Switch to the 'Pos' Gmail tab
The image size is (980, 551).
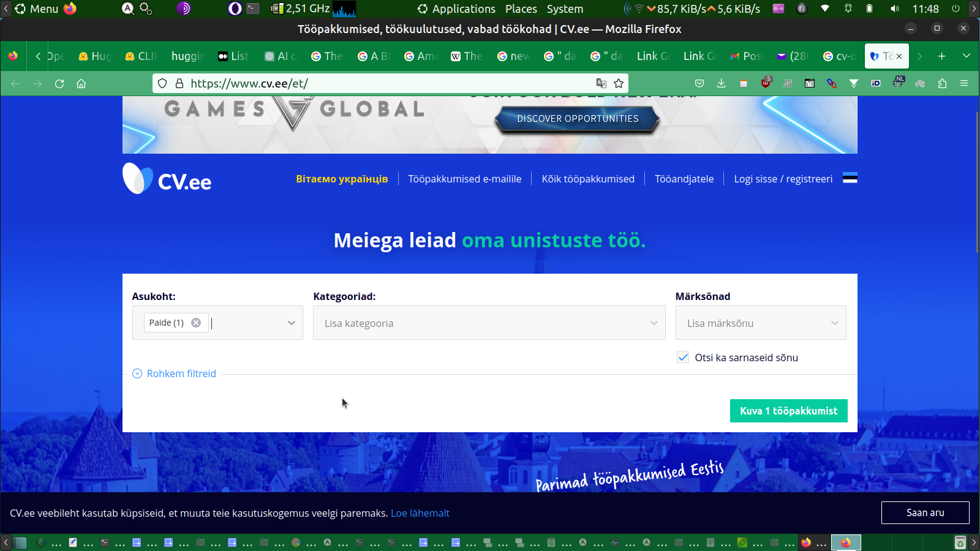745,56
